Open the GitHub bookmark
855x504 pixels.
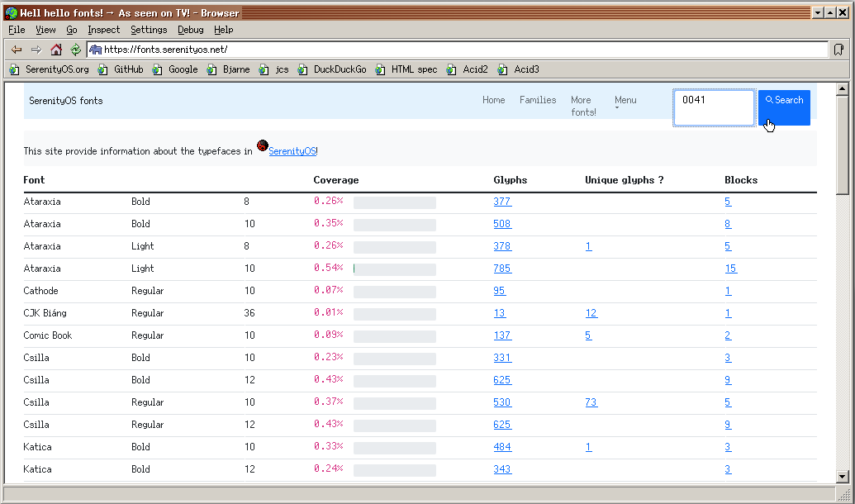pyautogui.click(x=121, y=69)
